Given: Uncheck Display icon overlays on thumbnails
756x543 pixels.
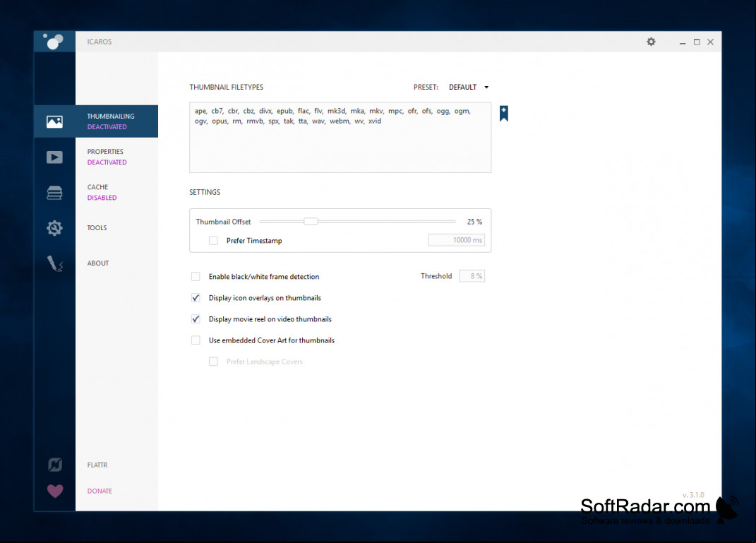Looking at the screenshot, I should pos(196,297).
